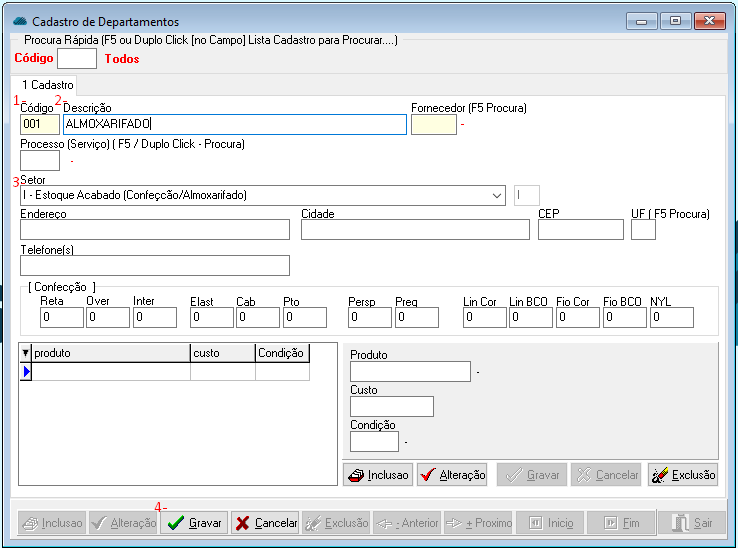
Task: Click the custo column header in grid
Action: (222, 353)
